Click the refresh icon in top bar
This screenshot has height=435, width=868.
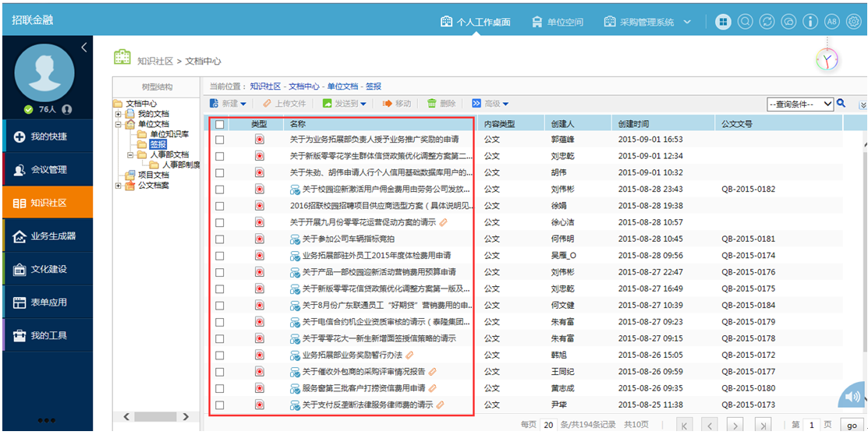[x=767, y=22]
